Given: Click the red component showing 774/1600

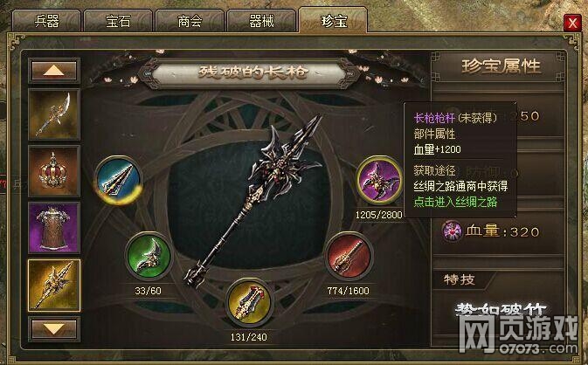Looking at the screenshot, I should point(349,257).
